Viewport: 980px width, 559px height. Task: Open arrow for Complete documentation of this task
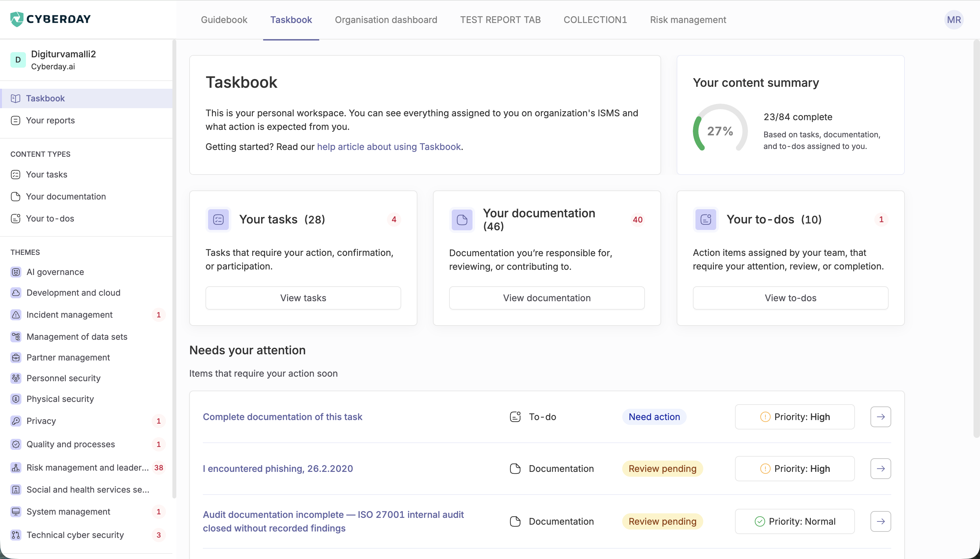881,416
